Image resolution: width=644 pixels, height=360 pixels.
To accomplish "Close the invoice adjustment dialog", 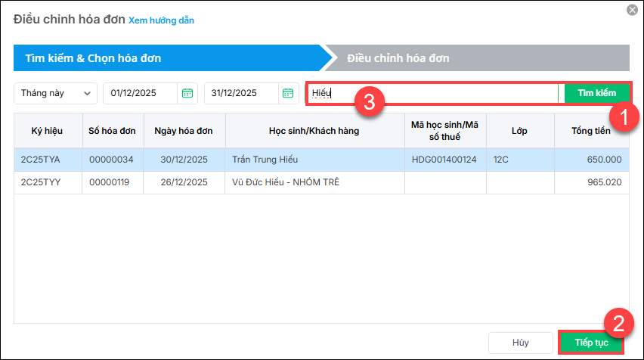I will [632, 10].
